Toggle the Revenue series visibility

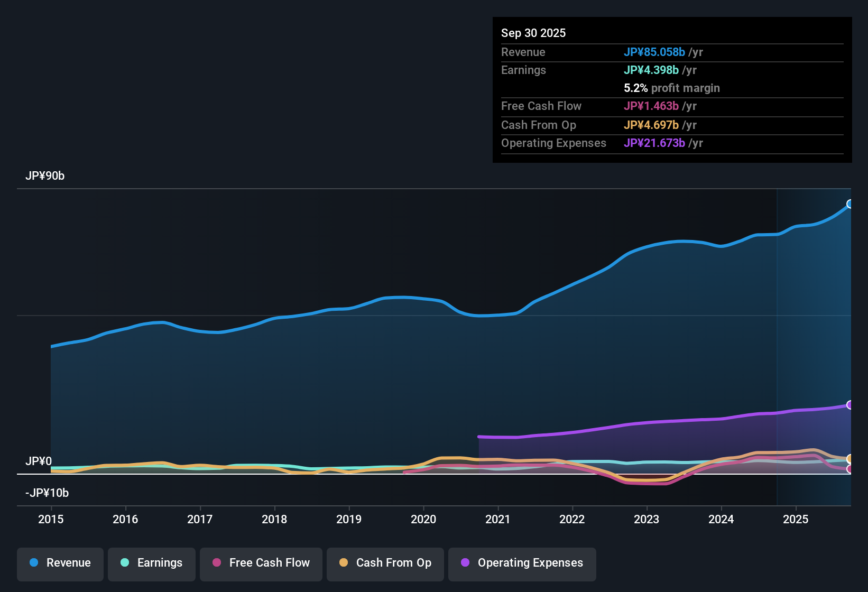tap(60, 563)
